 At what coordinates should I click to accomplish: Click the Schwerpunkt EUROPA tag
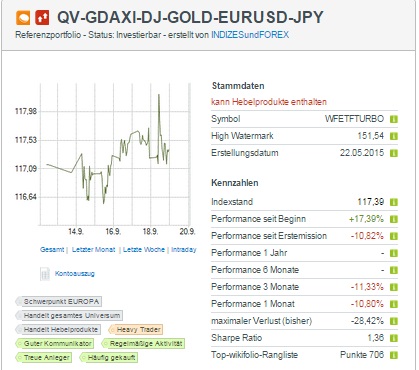pos(59,302)
